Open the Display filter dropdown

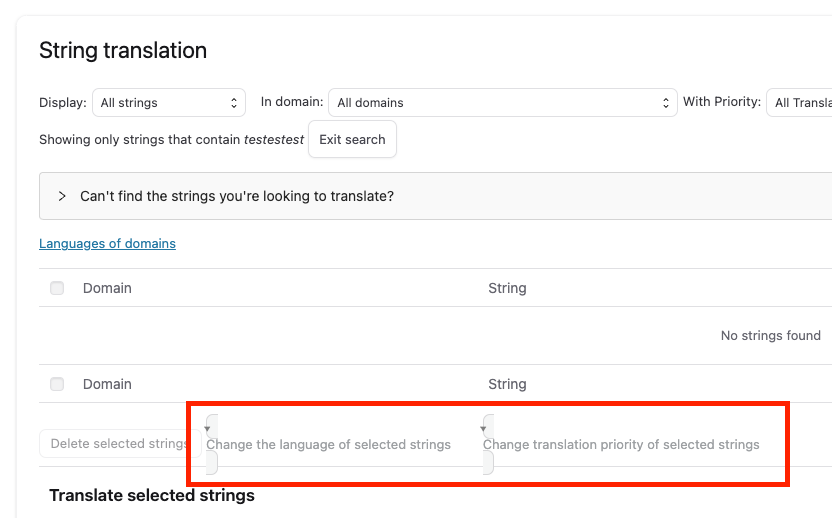coord(168,103)
